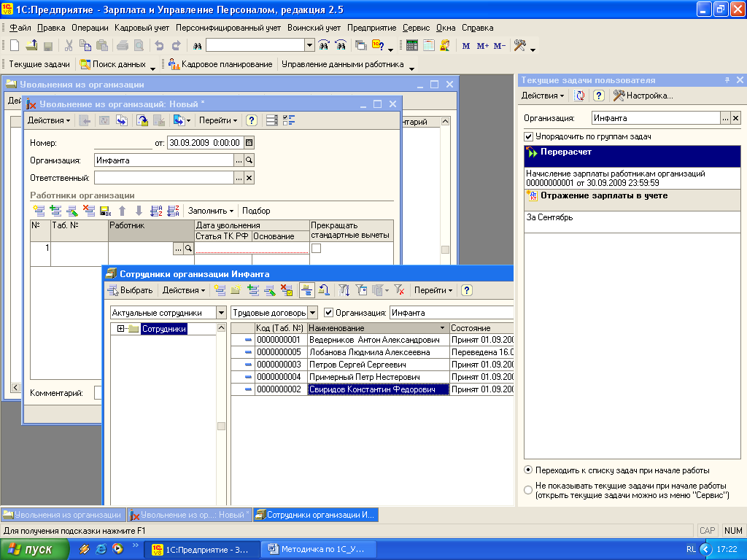
Task: Open Действия dropdown in current tasks panel
Action: tap(543, 96)
